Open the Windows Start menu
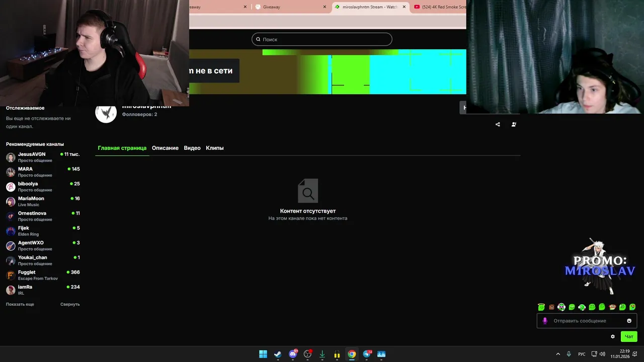The height and width of the screenshot is (362, 644). coord(263,354)
